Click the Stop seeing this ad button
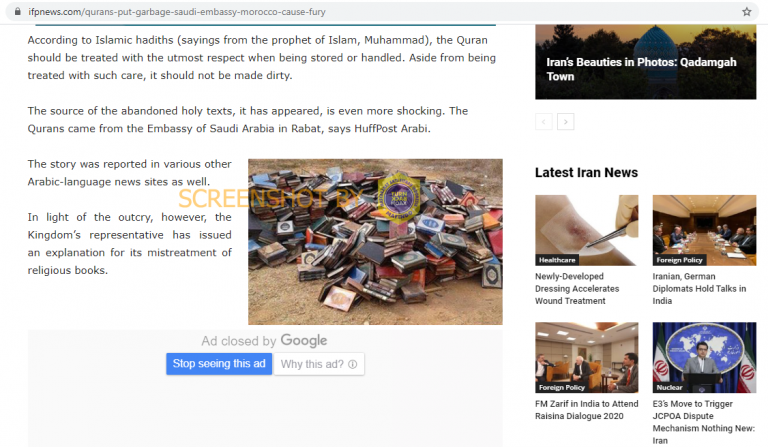Screen dimensions: 768x447 tap(219, 364)
